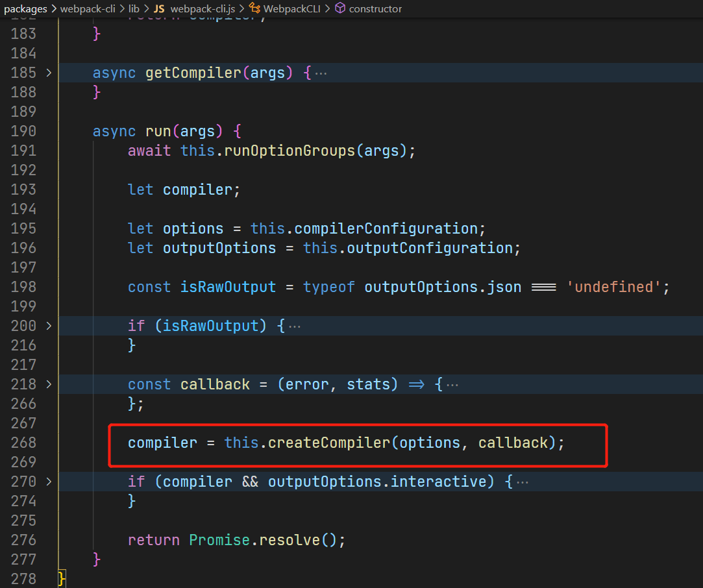The width and height of the screenshot is (703, 588).
Task: Open the packages breadcrumb dropdown
Action: [25, 8]
